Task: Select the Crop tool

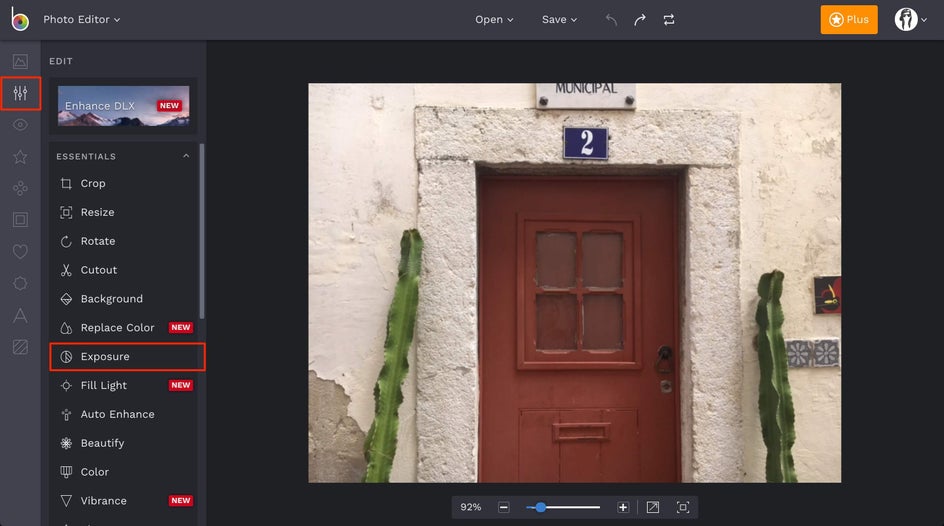Action: (x=93, y=184)
